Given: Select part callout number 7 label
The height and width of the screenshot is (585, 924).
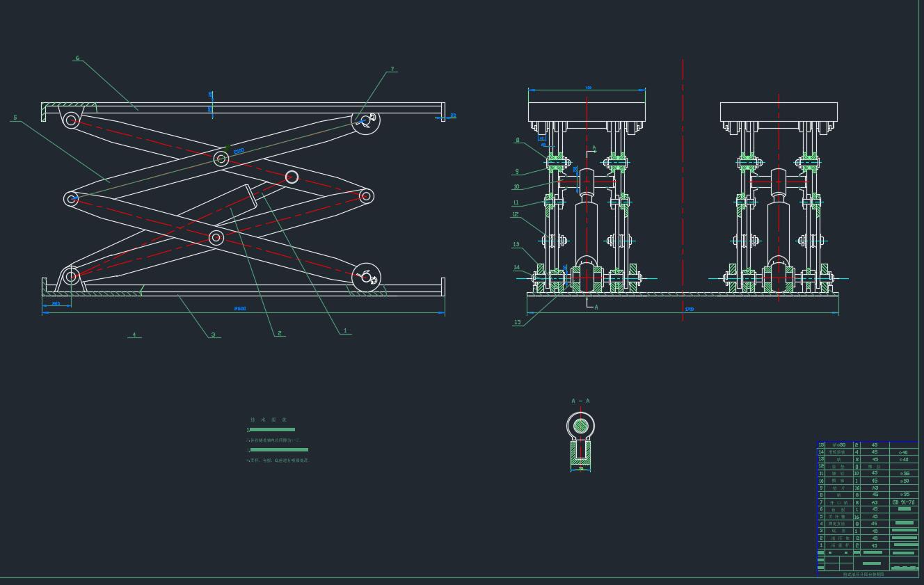Looking at the screenshot, I should coord(392,69).
